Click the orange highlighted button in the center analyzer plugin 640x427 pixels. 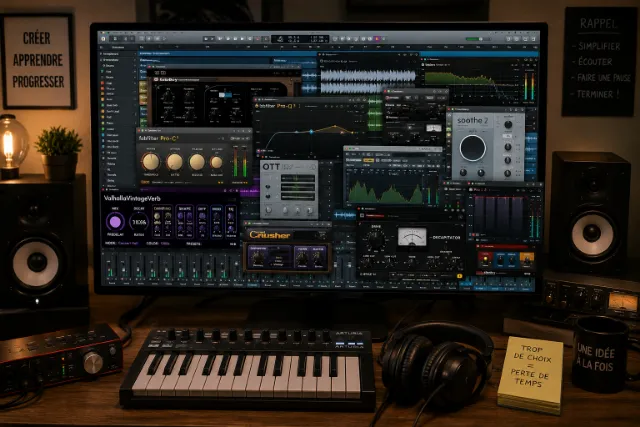coord(368,160)
